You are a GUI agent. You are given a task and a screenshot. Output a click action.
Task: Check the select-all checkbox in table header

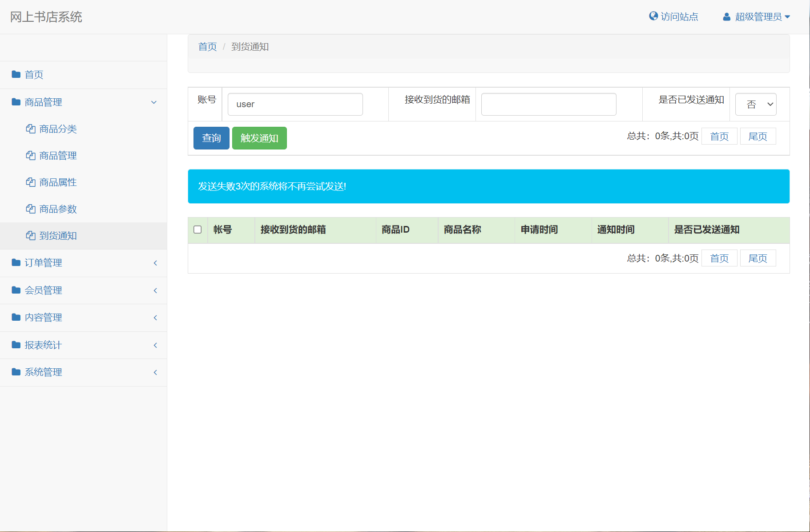198,229
